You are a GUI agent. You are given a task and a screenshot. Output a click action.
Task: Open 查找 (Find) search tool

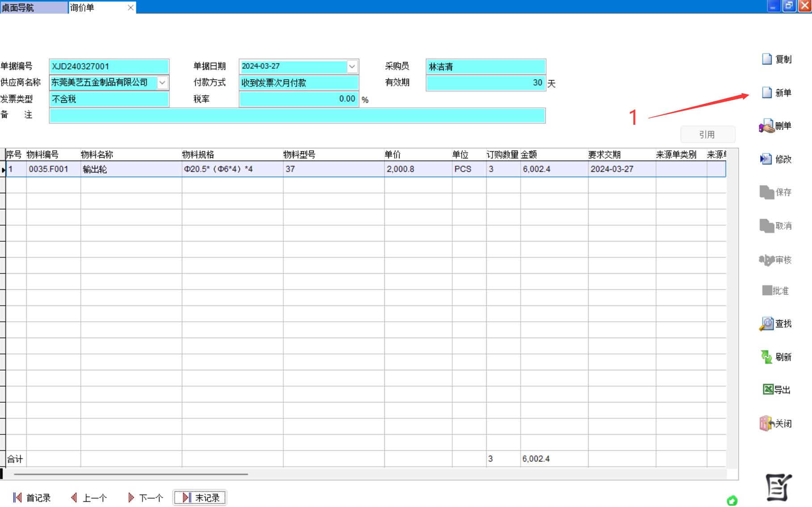(766, 324)
